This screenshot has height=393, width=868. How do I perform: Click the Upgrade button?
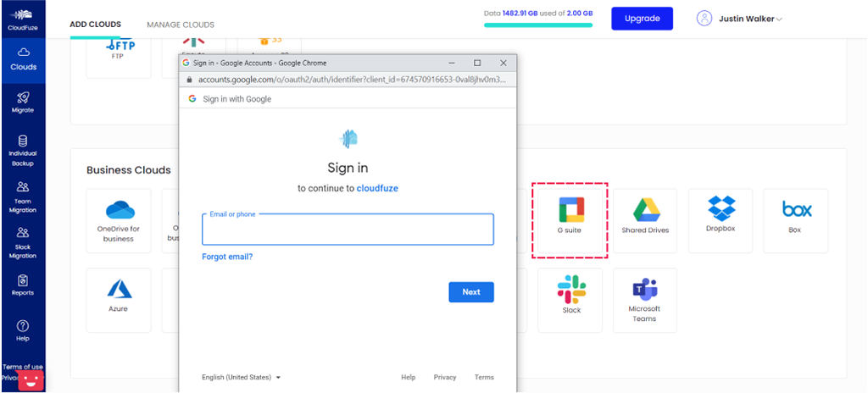643,19
